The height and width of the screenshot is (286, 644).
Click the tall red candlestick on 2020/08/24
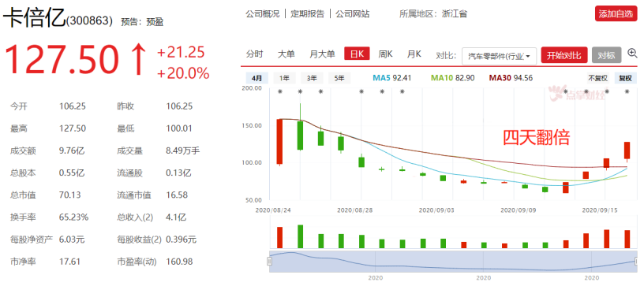point(279,142)
